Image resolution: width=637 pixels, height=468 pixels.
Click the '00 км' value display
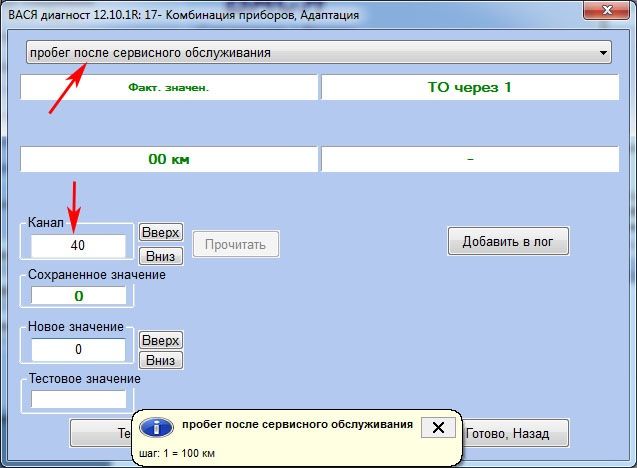[168, 159]
